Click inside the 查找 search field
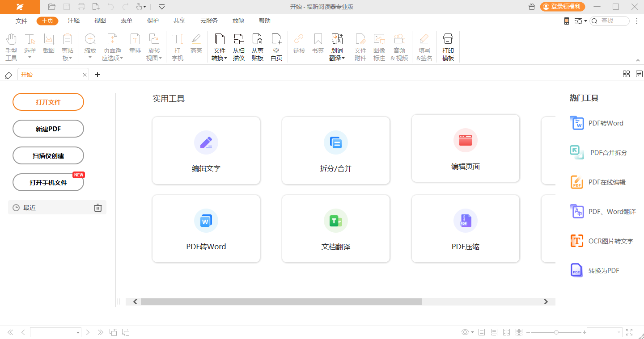The height and width of the screenshot is (339, 644). [x=610, y=21]
